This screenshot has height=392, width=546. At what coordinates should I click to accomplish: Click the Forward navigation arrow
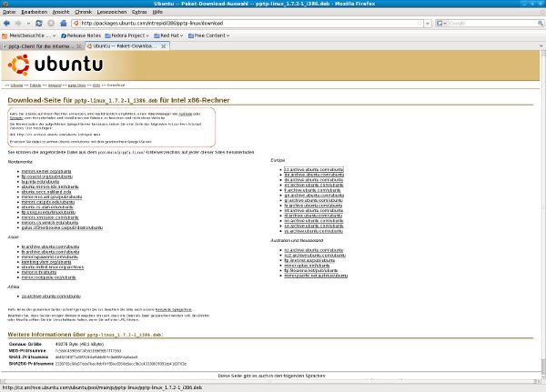coord(22,22)
